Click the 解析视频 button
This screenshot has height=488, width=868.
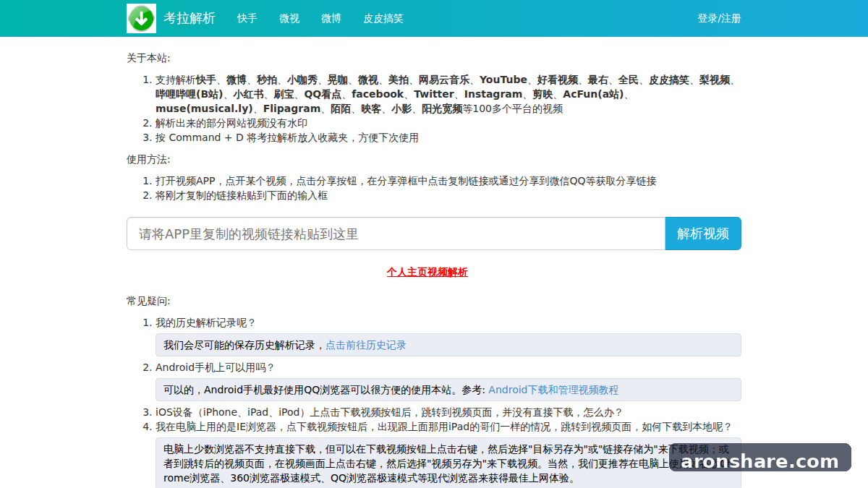point(703,234)
